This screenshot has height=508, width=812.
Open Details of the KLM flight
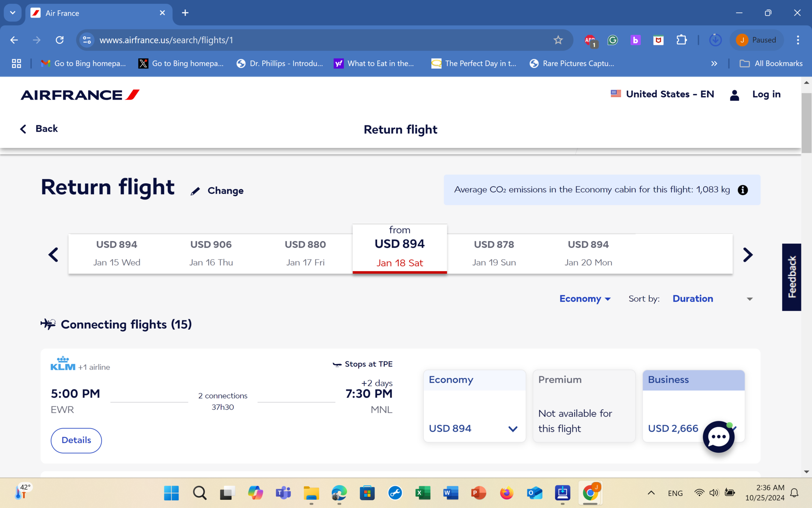tap(76, 440)
